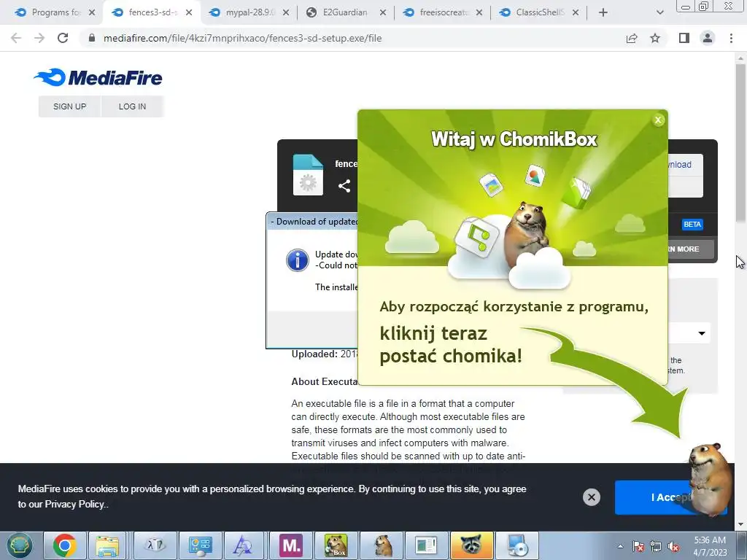Share this page from address bar
The width and height of the screenshot is (747, 560).
632,38
